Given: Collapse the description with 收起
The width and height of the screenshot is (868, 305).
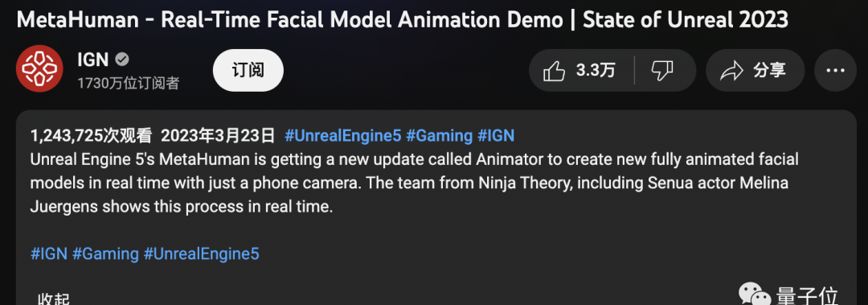Looking at the screenshot, I should click(x=54, y=300).
